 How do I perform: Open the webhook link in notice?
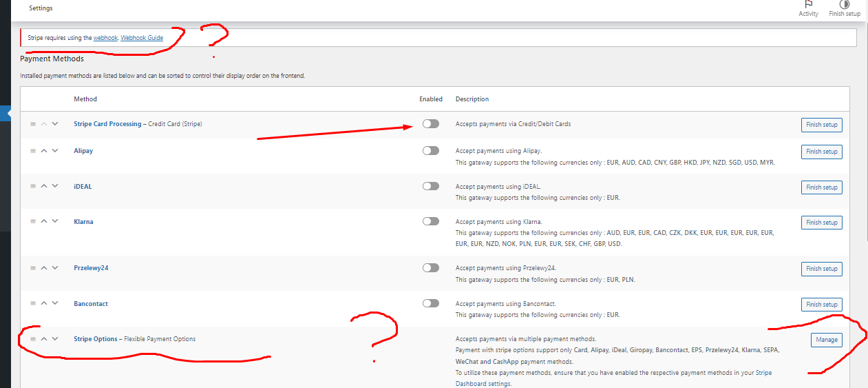(106, 38)
